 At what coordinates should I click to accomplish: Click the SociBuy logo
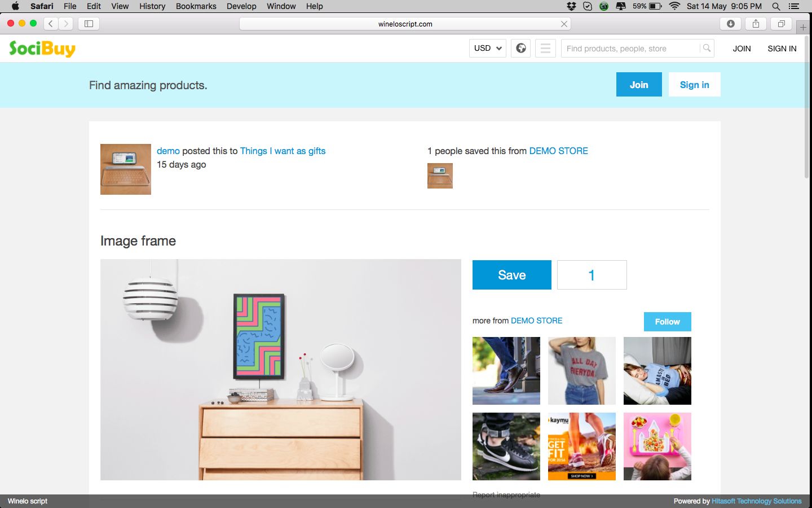point(42,49)
